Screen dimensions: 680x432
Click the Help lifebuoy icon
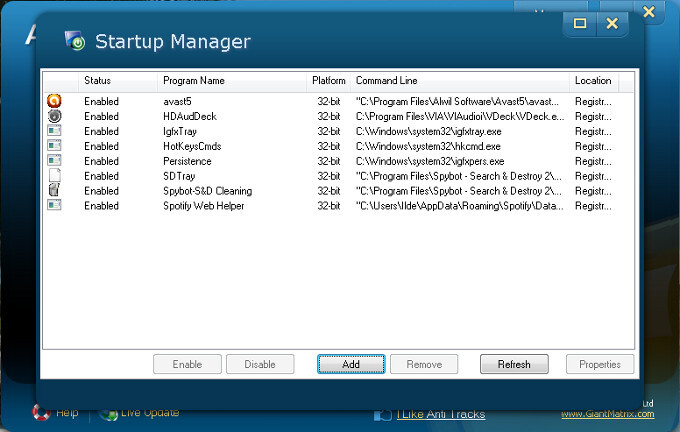41,412
